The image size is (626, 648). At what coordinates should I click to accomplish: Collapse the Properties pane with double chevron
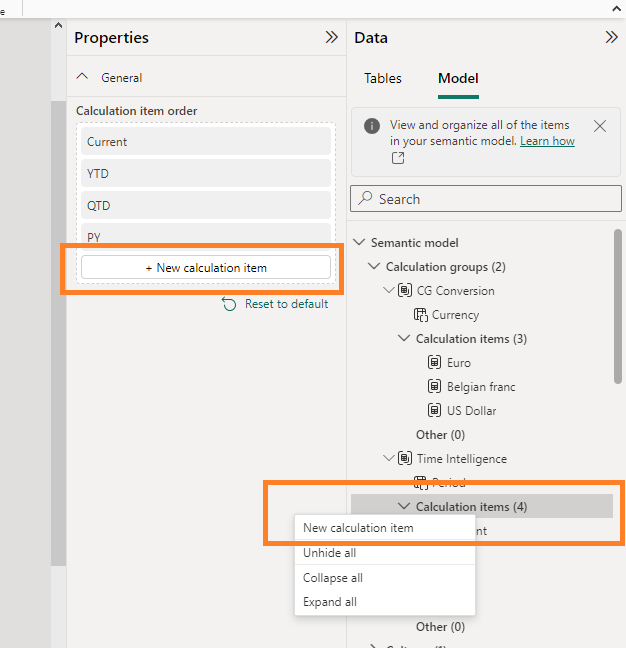point(331,38)
